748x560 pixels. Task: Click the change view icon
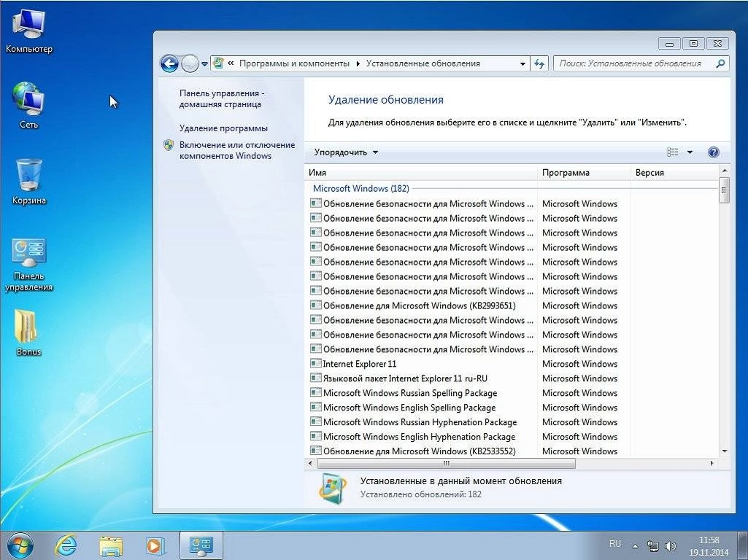point(673,152)
